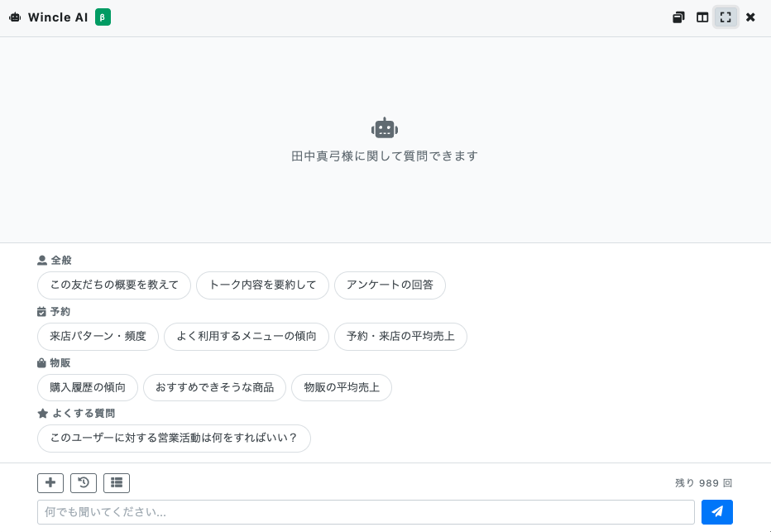Choose 予約・来店の平均売上 prompt
Screen dimensions: 771x532
click(400, 336)
